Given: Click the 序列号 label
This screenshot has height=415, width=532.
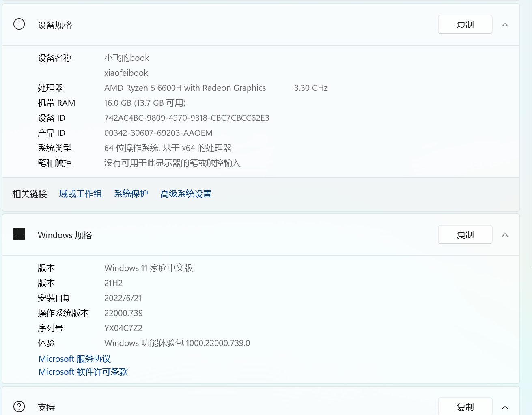Looking at the screenshot, I should (x=51, y=328).
